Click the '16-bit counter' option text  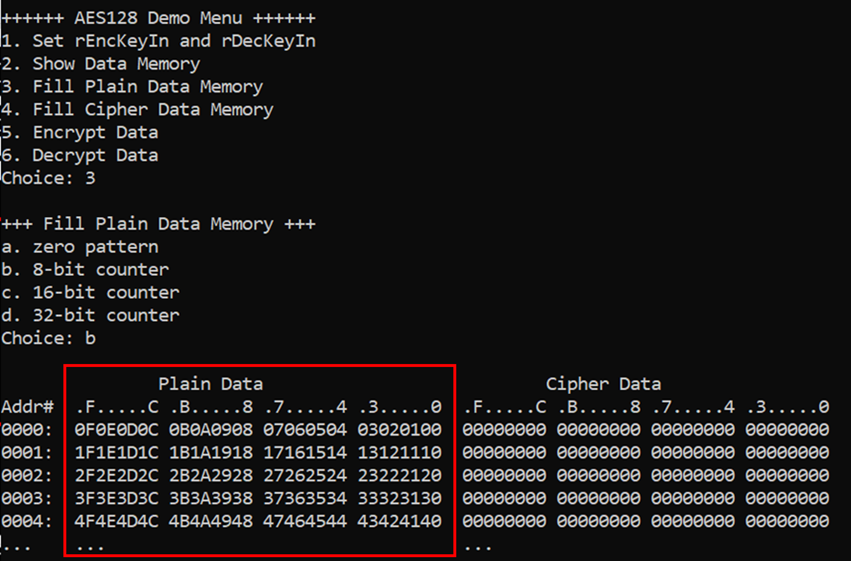coord(106,292)
